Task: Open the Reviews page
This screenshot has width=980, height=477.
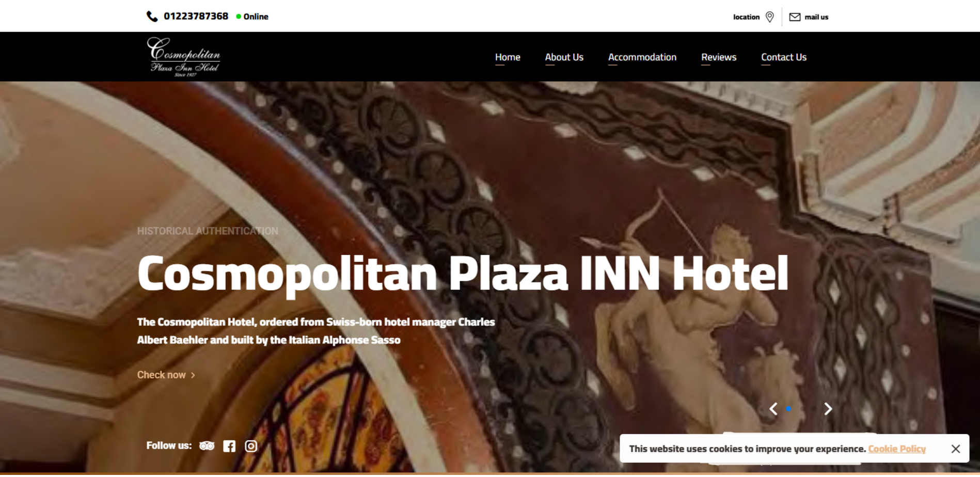Action: click(x=718, y=57)
